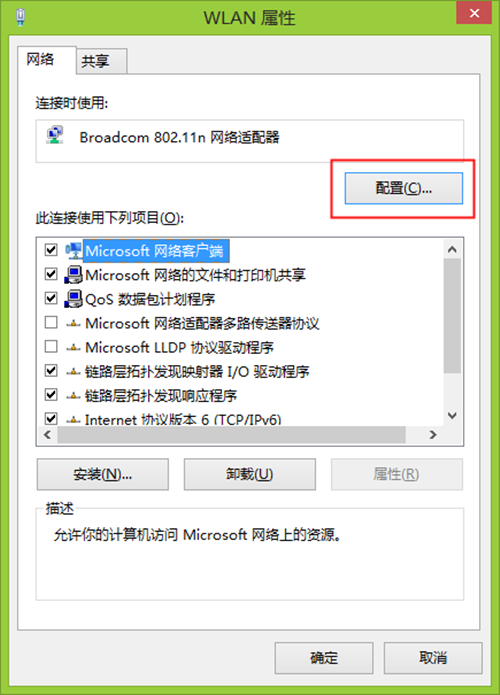The height and width of the screenshot is (695, 500).
Task: Click the list's scroll up arrow
Action: pyautogui.click(x=452, y=249)
